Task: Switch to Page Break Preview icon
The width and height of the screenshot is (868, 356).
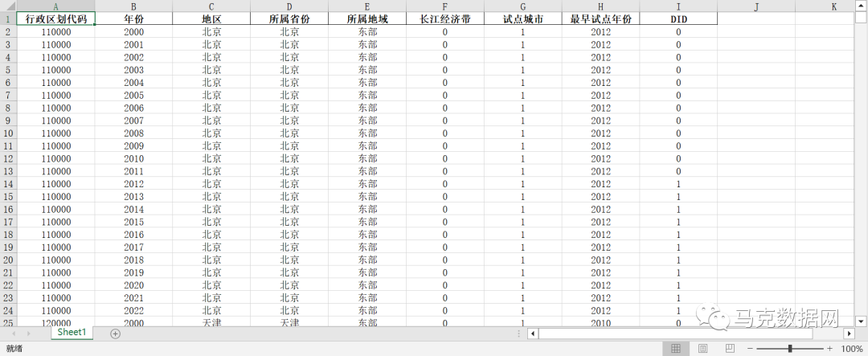Action: coord(730,348)
